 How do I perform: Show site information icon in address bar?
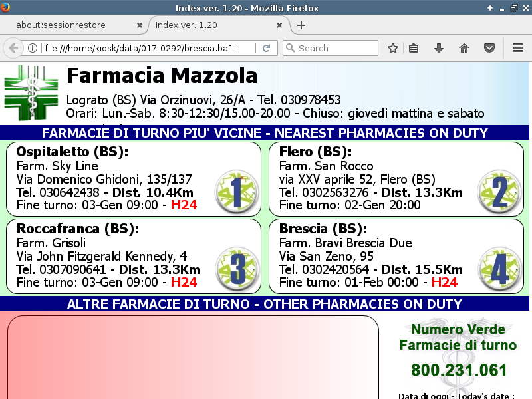point(32,48)
